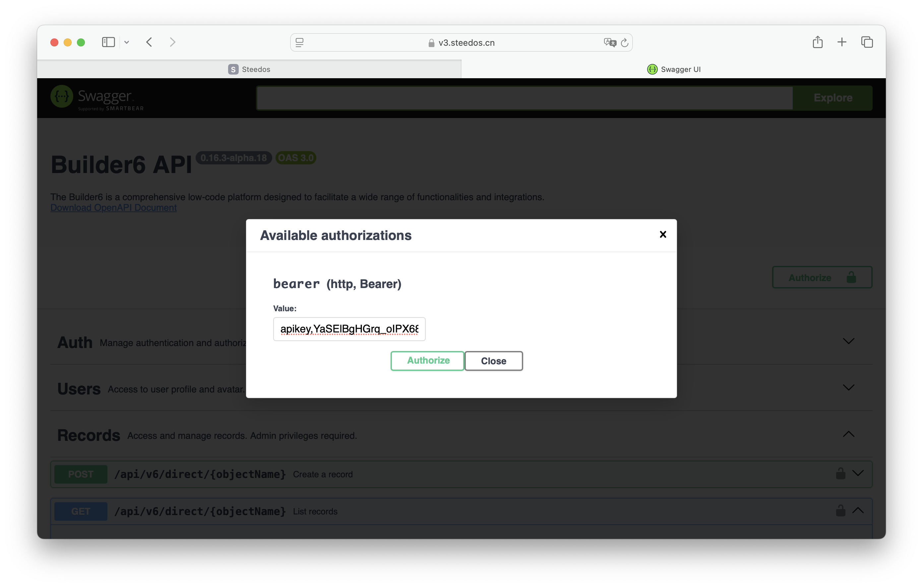Viewport: 923px width, 588px height.
Task: Click the OAS 3.0 badge
Action: click(x=295, y=158)
